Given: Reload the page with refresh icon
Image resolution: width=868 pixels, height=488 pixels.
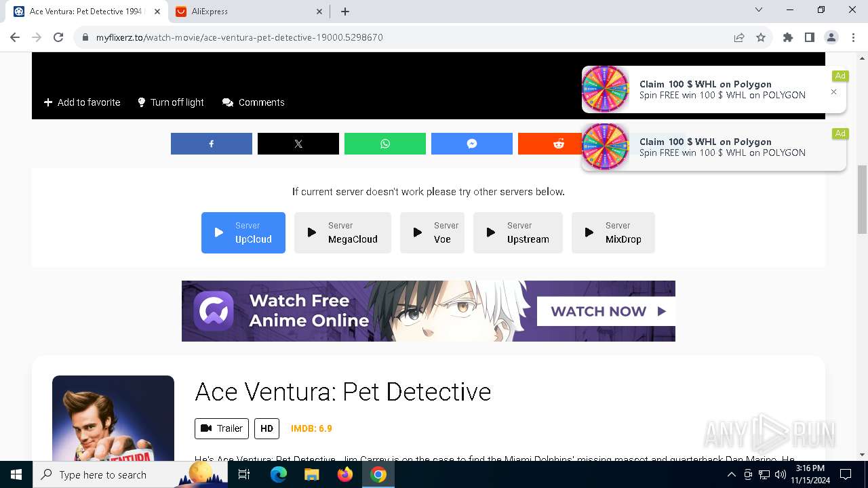Looking at the screenshot, I should (x=58, y=37).
